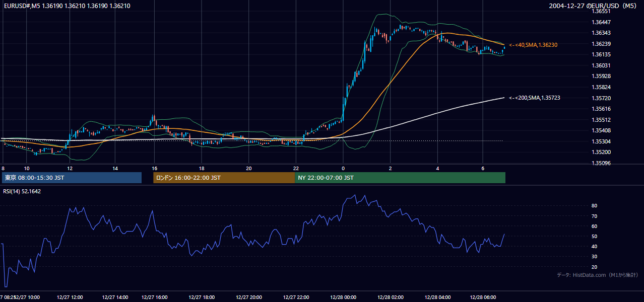
Task: Click the HistData.com data source credit
Action: pyautogui.click(x=598, y=275)
